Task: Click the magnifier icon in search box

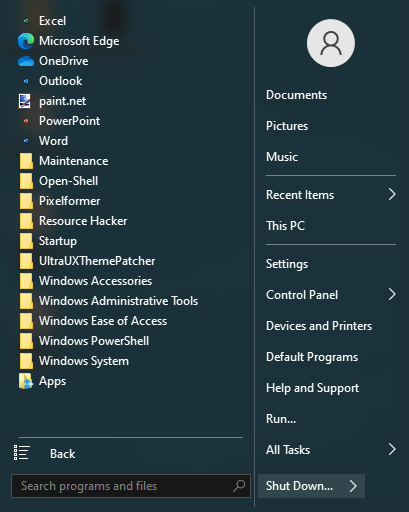Action: point(239,486)
